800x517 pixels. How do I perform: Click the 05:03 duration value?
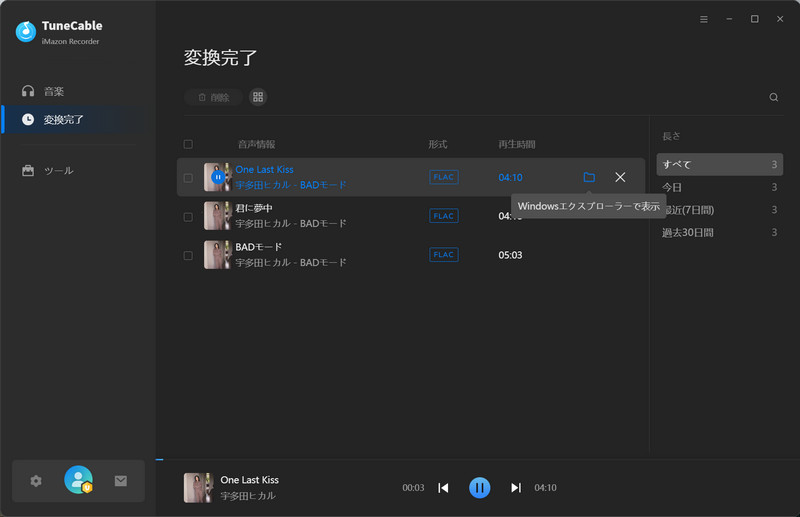(510, 255)
